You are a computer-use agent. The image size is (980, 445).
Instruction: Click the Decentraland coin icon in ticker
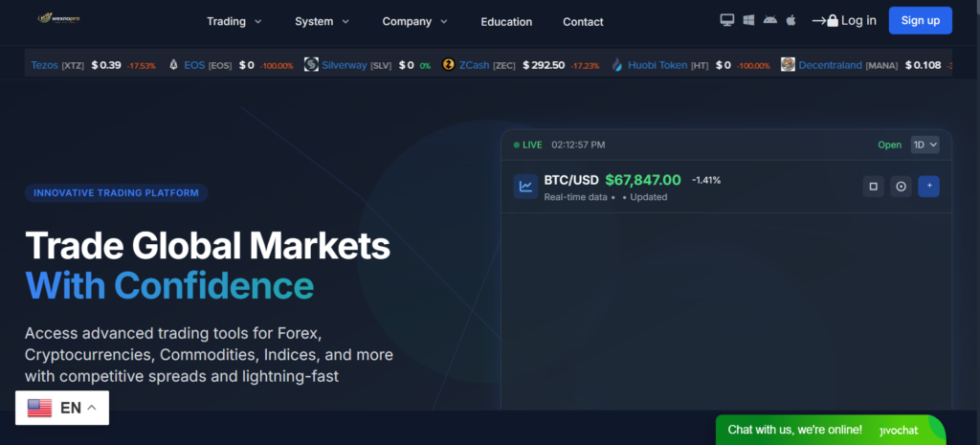788,64
